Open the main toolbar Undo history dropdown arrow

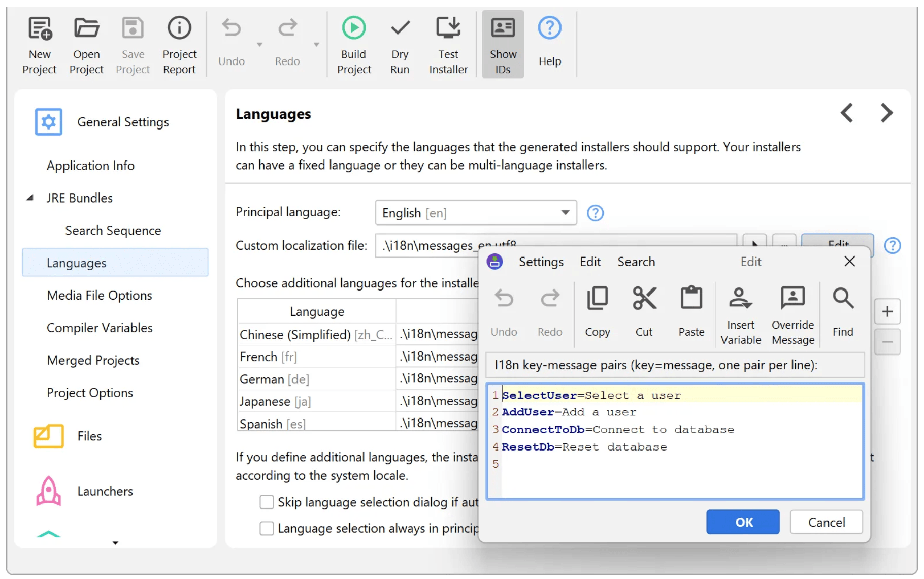259,45
